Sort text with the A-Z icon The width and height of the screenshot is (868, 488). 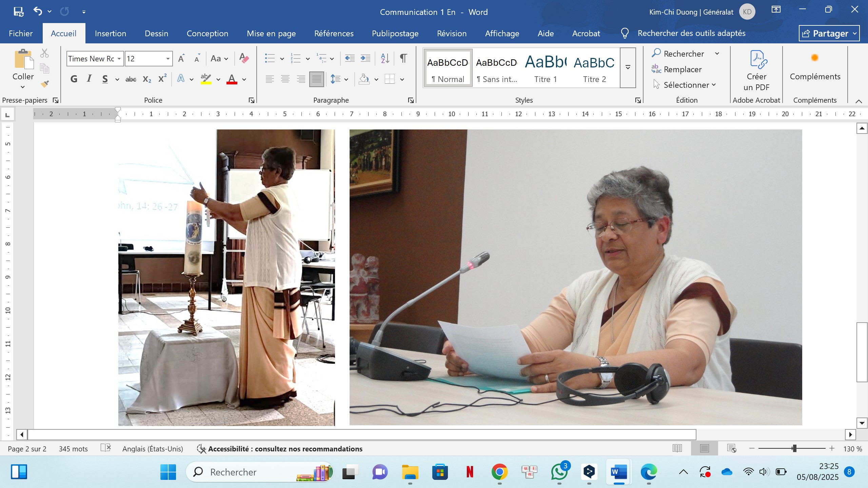[385, 58]
